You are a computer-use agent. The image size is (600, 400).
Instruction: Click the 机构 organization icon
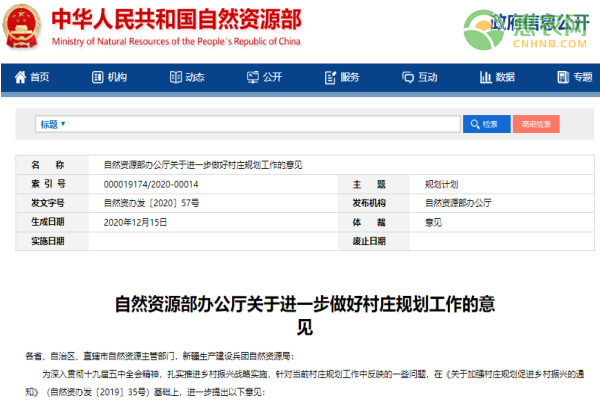click(97, 77)
